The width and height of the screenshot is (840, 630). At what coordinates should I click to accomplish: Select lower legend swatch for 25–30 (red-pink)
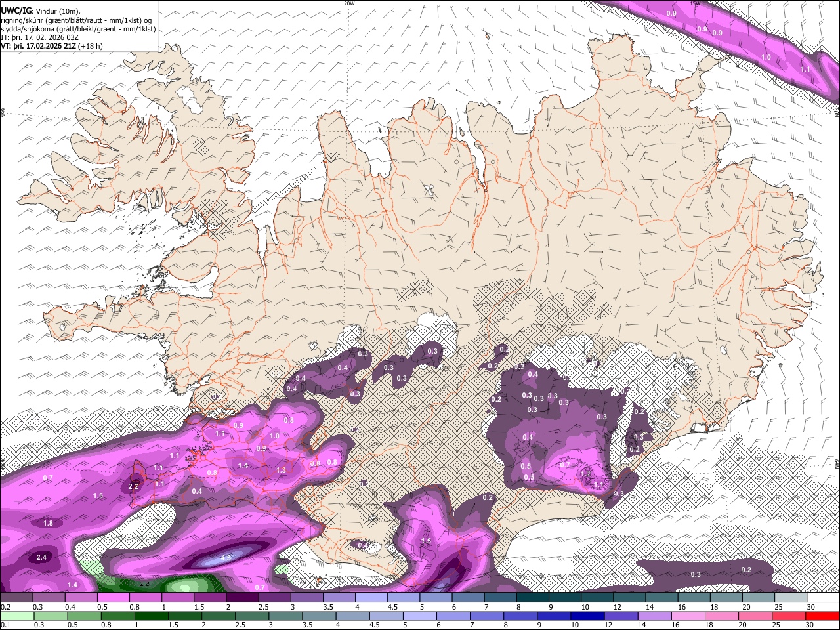click(789, 616)
